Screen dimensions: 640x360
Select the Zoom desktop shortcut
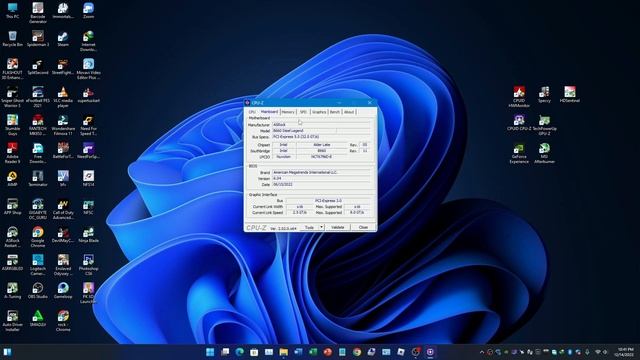[x=88, y=11]
